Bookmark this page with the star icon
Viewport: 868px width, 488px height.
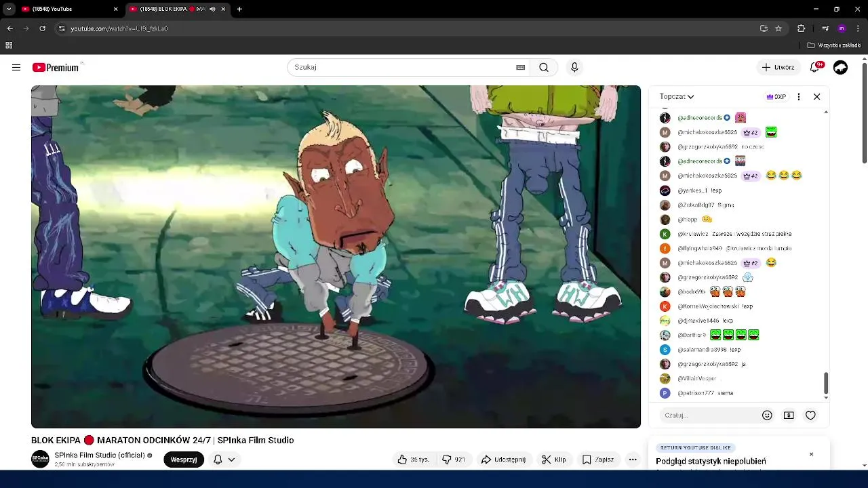(x=778, y=28)
